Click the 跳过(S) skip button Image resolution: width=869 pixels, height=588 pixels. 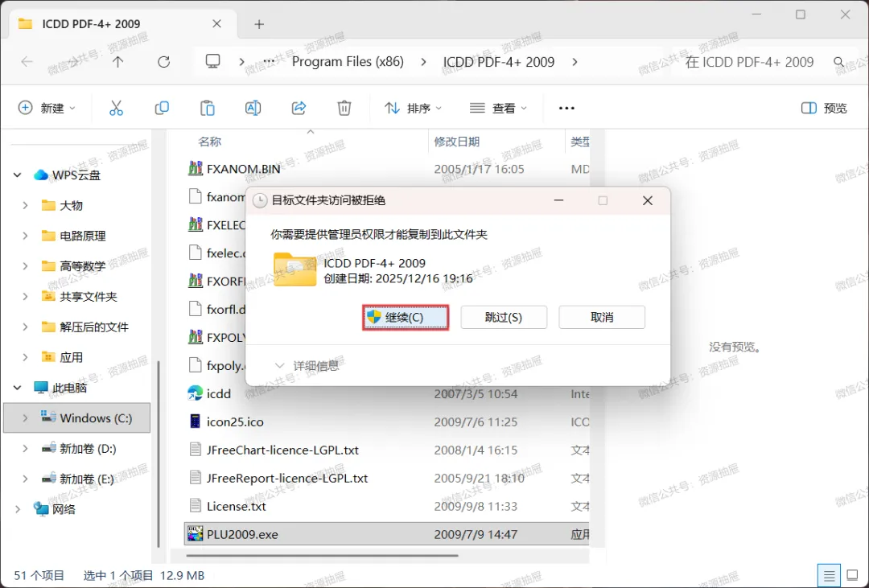click(x=504, y=318)
